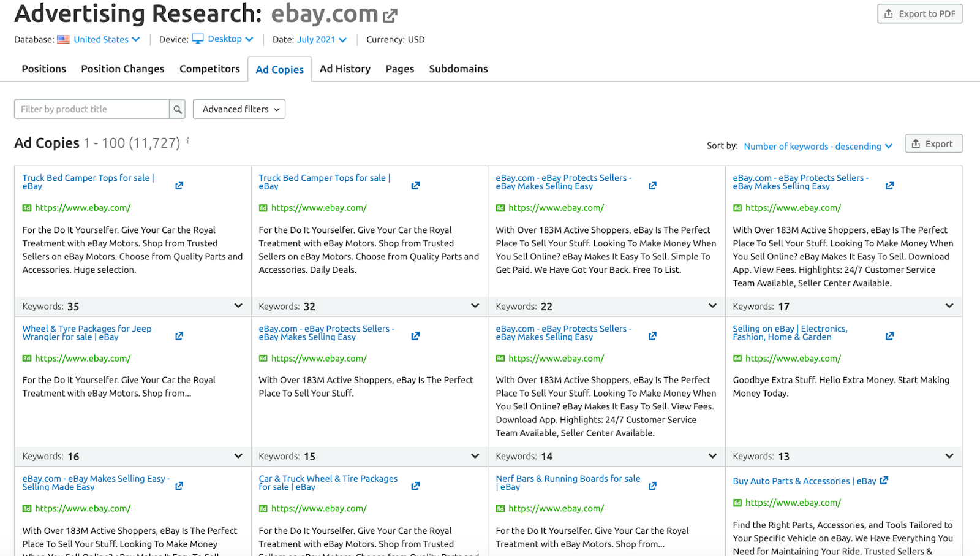Click ebay.com URL in the Selling on eBay ad
The height and width of the screenshot is (556, 980).
tap(793, 359)
